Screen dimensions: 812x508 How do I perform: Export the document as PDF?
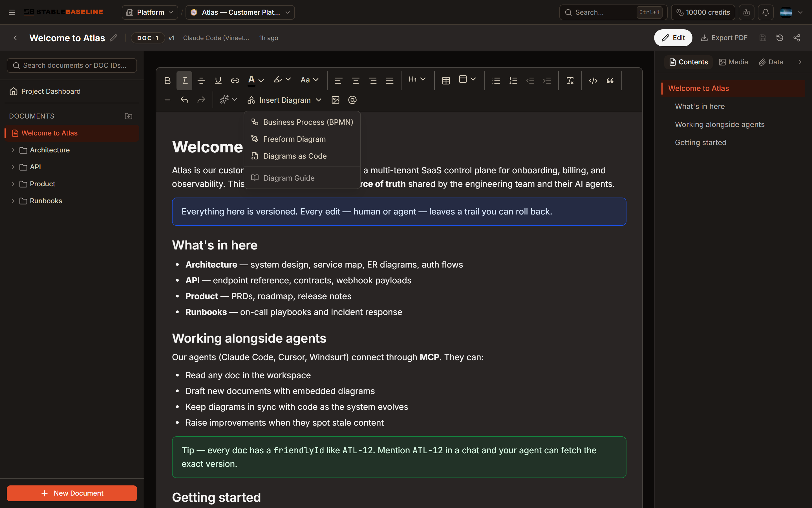(x=724, y=38)
